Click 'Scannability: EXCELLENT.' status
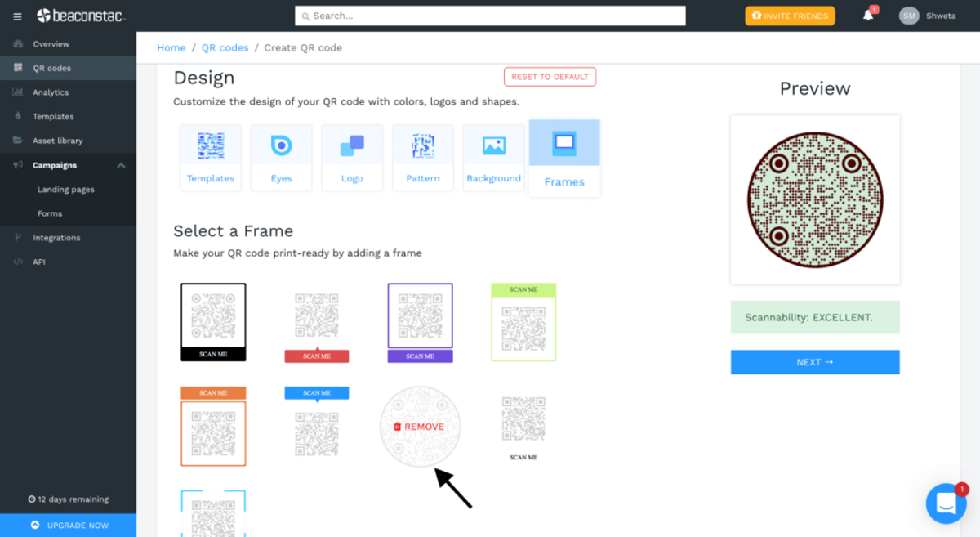This screenshot has width=980, height=537. tap(808, 317)
